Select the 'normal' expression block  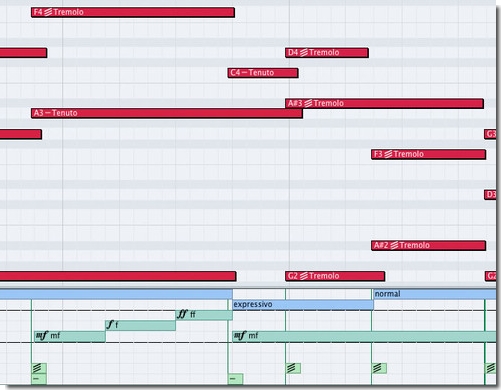(434, 294)
